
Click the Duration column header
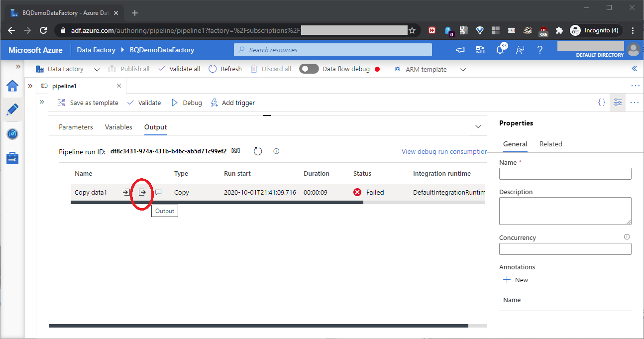317,173
